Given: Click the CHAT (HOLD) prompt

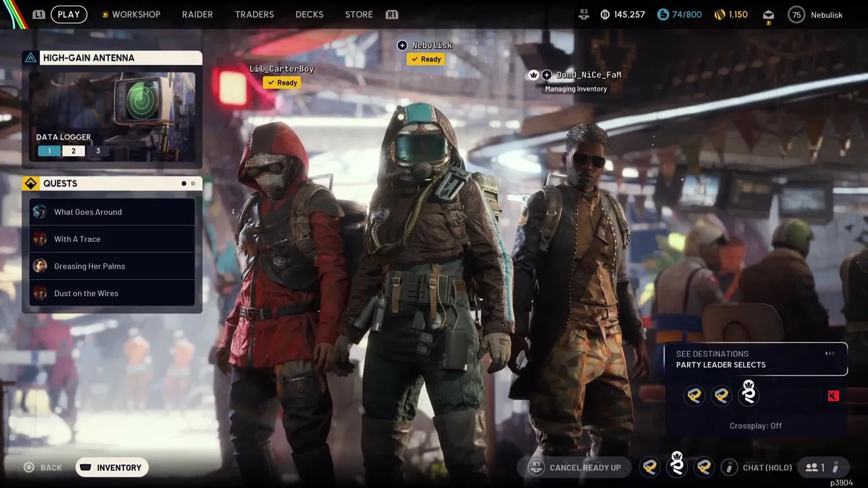Looking at the screenshot, I should click(767, 468).
